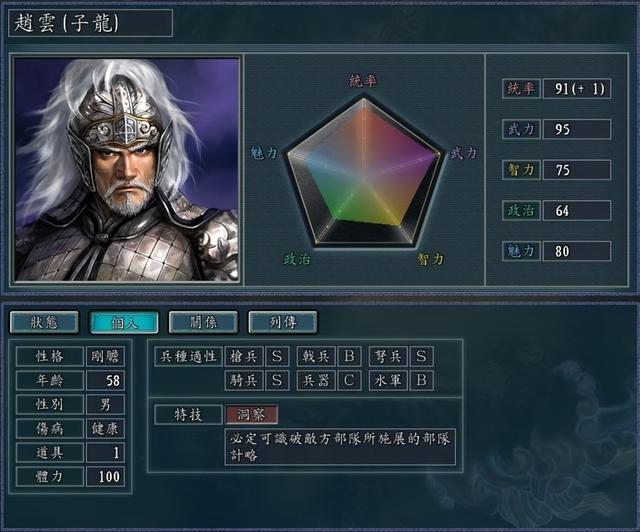Click the 騎兵 S aptitude grade
Screen dimensions: 640x532
(277, 381)
